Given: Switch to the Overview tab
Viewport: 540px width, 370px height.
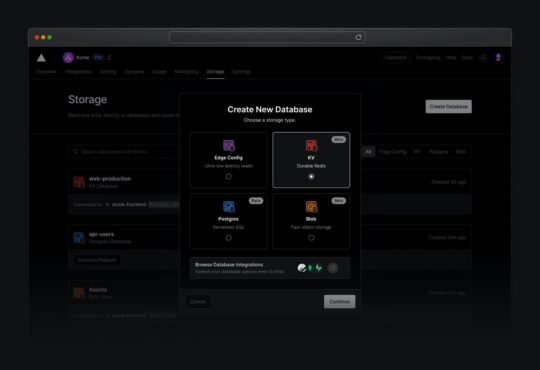Looking at the screenshot, I should pyautogui.click(x=46, y=72).
